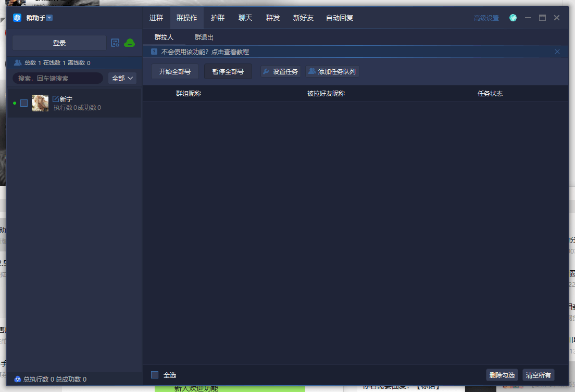Click the account search input field
575x392 pixels.
[57, 78]
